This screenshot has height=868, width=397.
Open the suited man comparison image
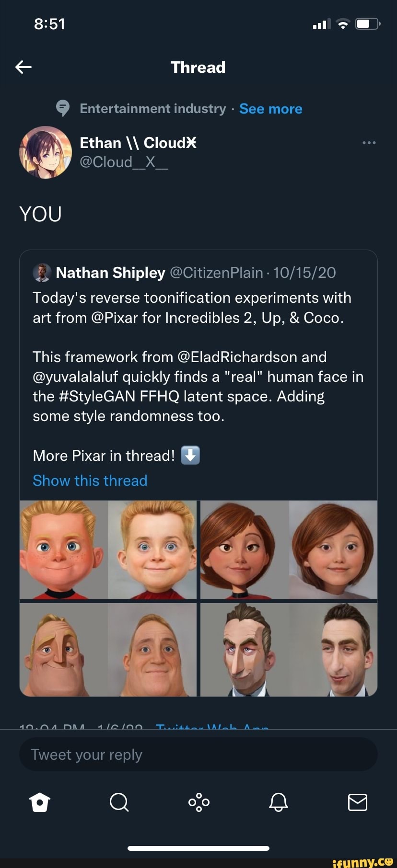pos(289,650)
